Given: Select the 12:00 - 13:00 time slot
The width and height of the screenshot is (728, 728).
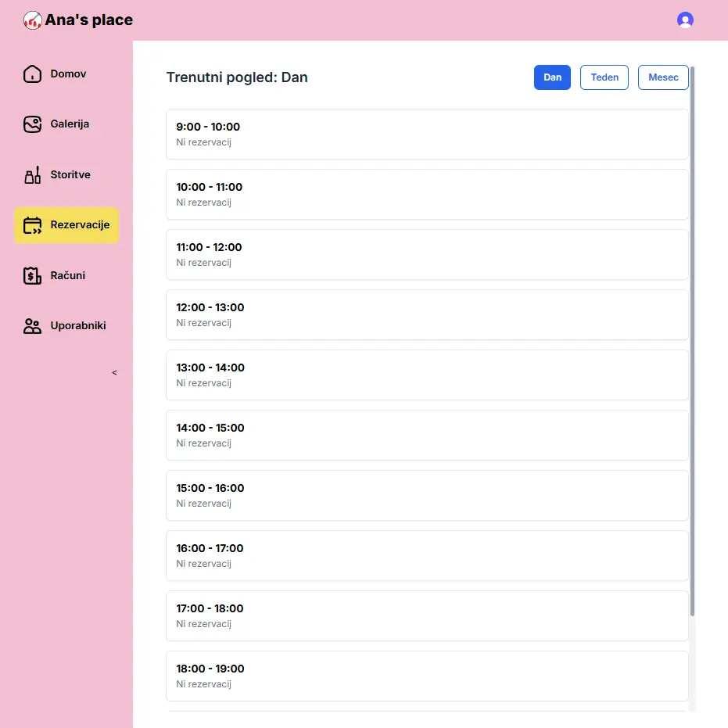Looking at the screenshot, I should tap(427, 314).
